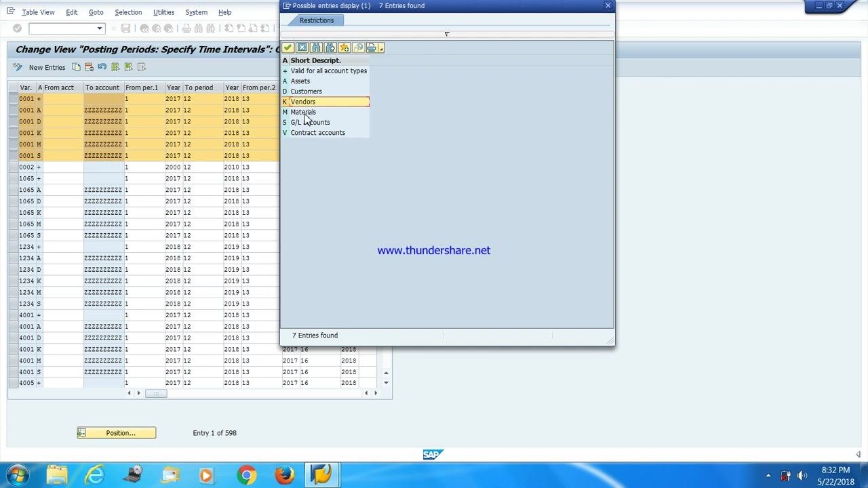This screenshot has height=488, width=868.
Task: Click the Find Next icon in popup
Action: [x=330, y=47]
